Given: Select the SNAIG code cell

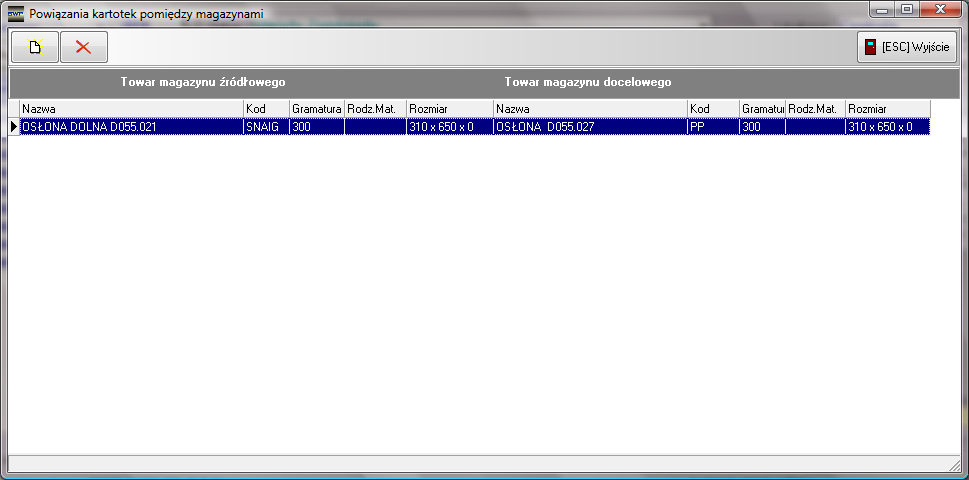Looking at the screenshot, I should 266,127.
